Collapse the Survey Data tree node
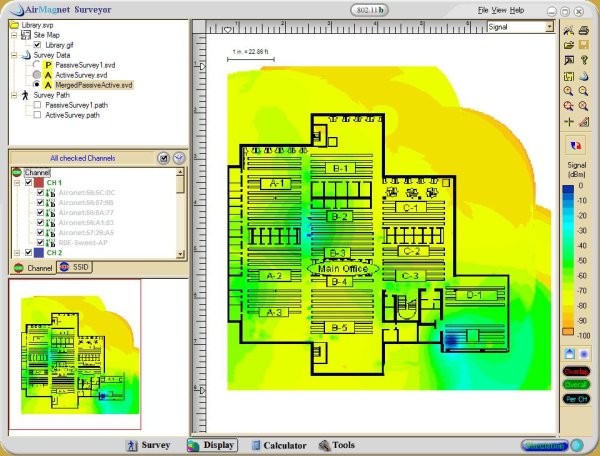 click(14, 55)
